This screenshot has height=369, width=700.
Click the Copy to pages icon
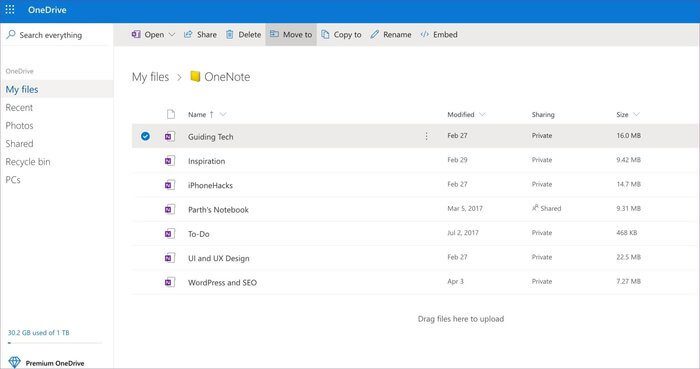point(325,34)
